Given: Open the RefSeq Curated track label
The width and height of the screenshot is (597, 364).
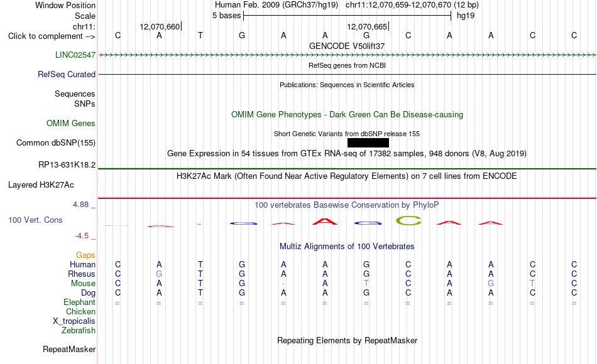Looking at the screenshot, I should coord(67,74).
